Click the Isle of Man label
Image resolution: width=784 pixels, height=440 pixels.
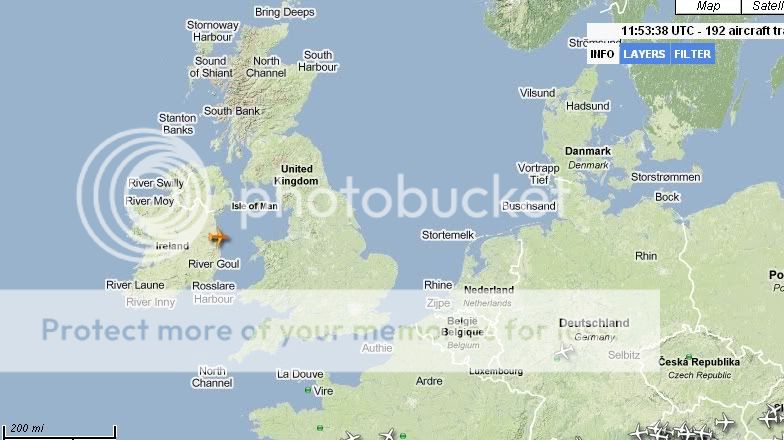(254, 206)
